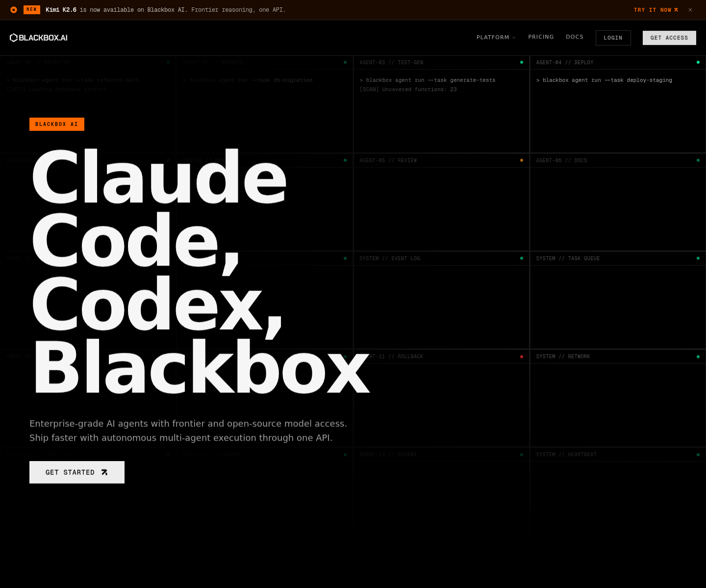Click SYSTEM // NETWORK header

[618, 357]
